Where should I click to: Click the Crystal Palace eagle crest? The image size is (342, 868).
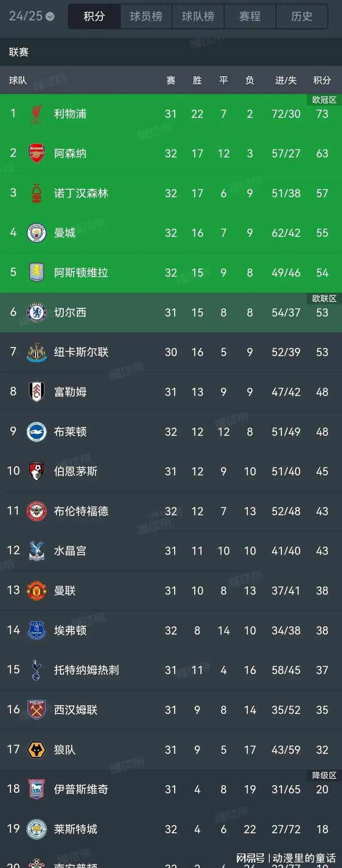pyautogui.click(x=36, y=551)
